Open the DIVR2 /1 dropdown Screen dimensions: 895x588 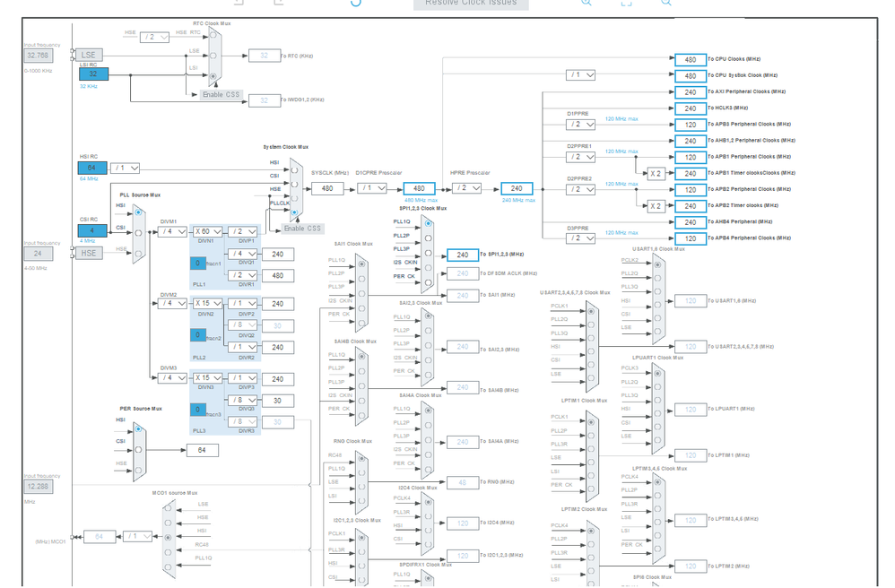(x=243, y=347)
